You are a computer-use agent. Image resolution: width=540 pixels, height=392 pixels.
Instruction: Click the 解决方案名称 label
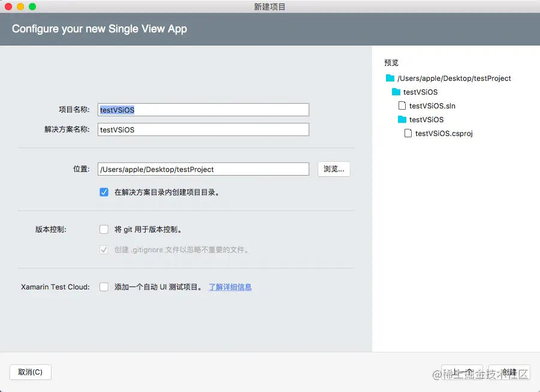(67, 129)
